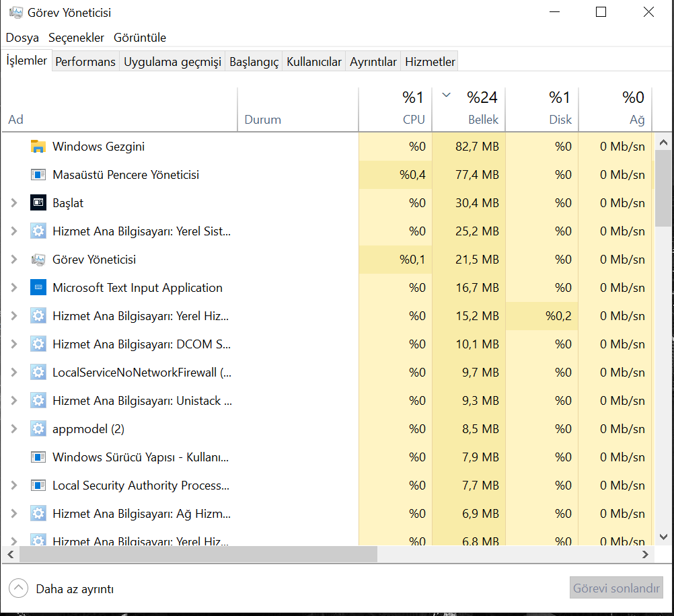Sort by the CPU column header

396,110
